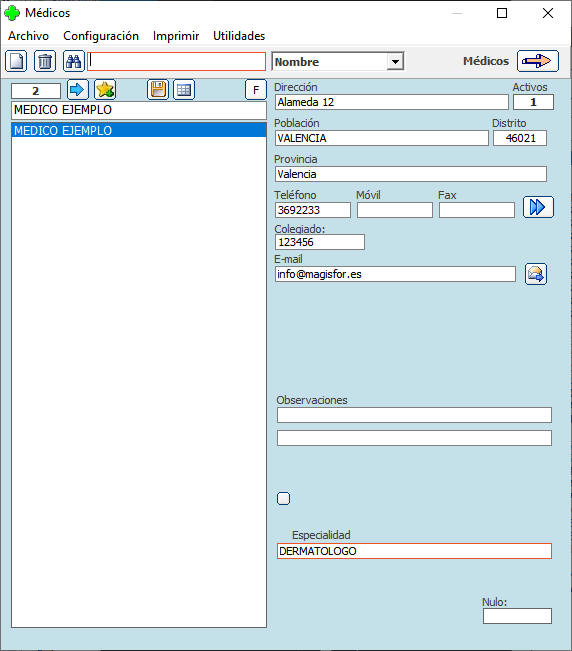Click the Médicos arrow button
This screenshot has height=651, width=572.
click(x=538, y=61)
